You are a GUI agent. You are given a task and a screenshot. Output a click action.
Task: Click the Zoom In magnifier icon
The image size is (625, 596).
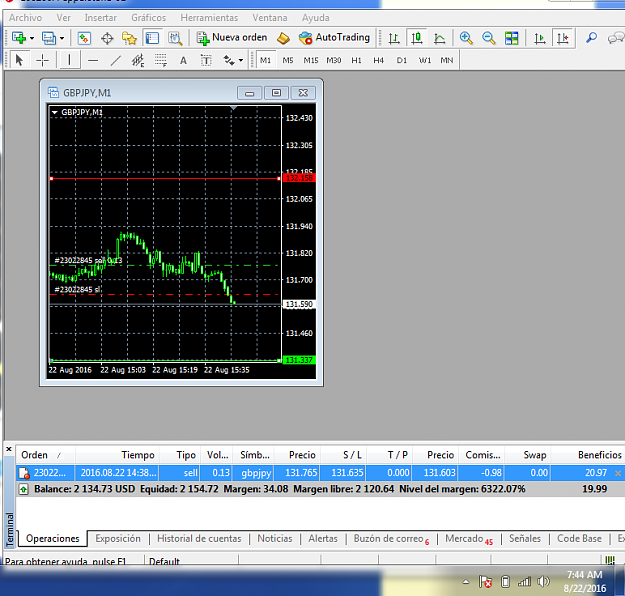pos(466,38)
